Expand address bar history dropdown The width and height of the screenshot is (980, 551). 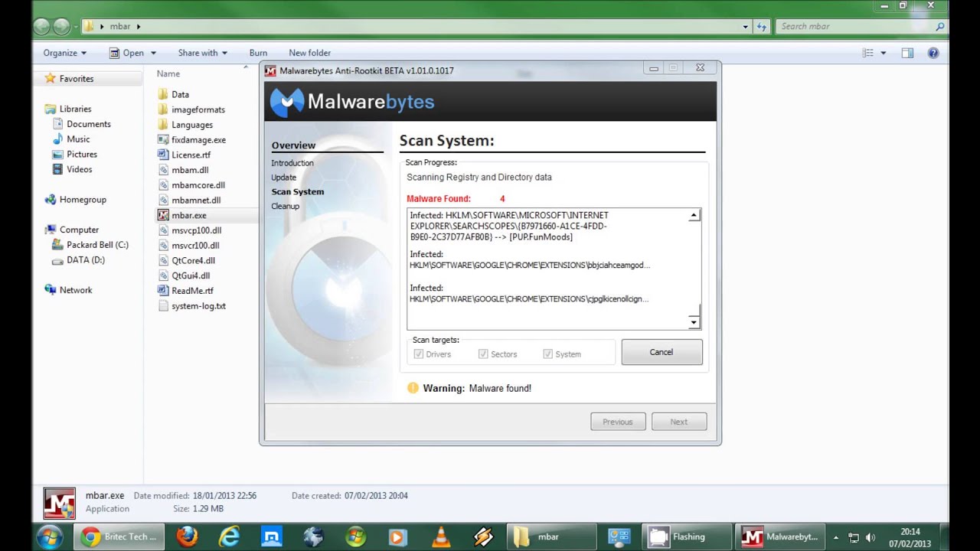745,26
